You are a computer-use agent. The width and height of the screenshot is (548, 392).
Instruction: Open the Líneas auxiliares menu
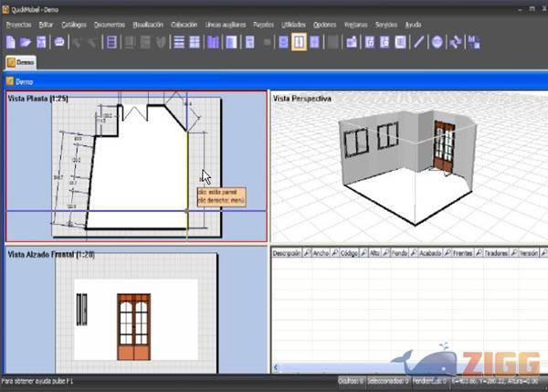[x=226, y=25]
